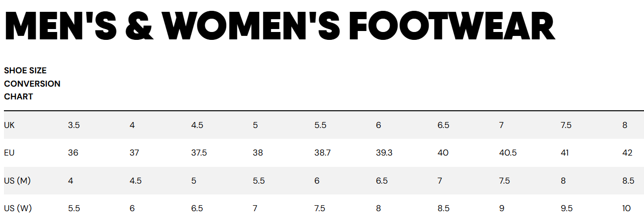Click EU size 39.3 value

click(x=384, y=153)
